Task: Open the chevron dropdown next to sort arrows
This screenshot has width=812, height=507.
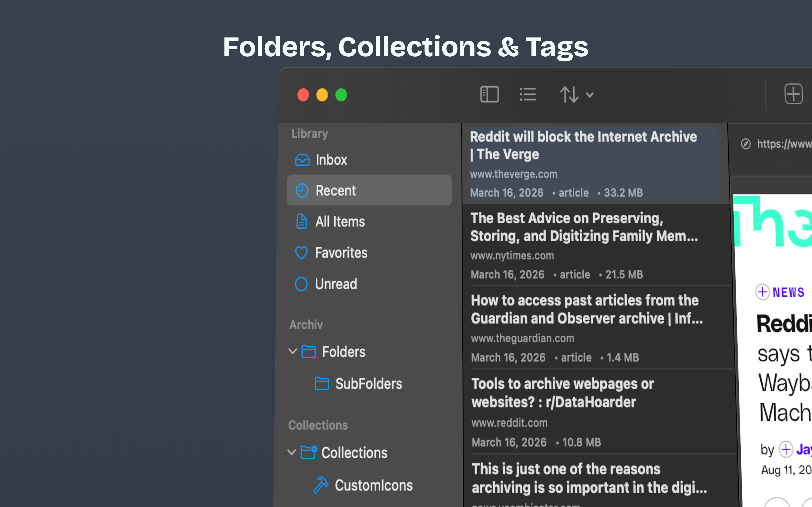Action: coord(590,95)
